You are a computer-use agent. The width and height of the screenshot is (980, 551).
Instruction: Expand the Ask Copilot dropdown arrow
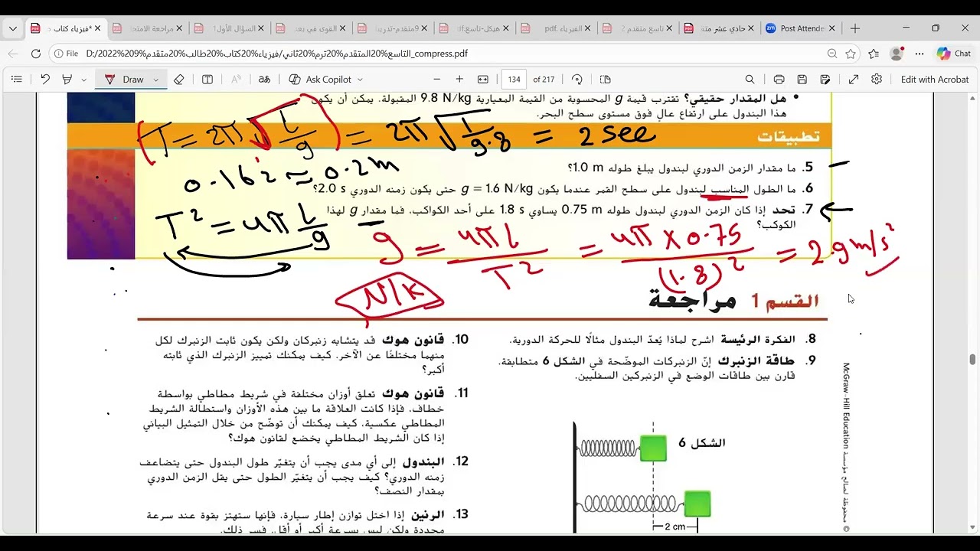pos(360,80)
